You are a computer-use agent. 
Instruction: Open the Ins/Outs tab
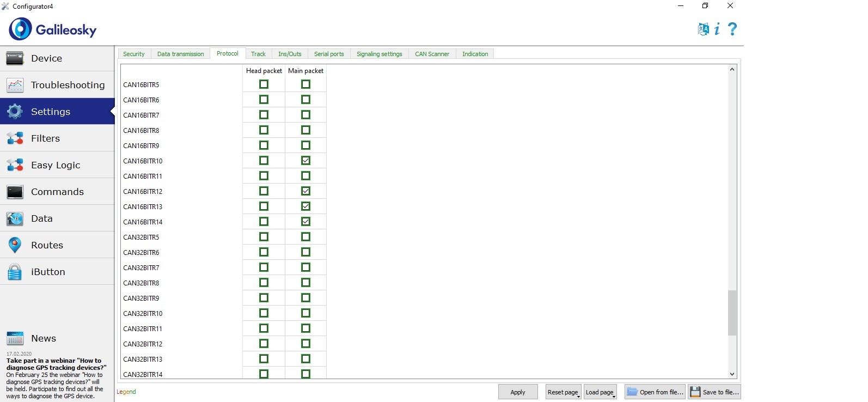[290, 54]
